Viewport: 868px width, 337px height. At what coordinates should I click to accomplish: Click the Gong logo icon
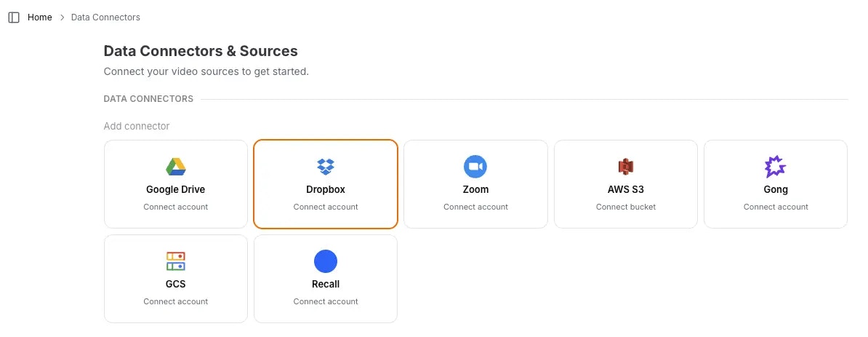click(x=776, y=166)
